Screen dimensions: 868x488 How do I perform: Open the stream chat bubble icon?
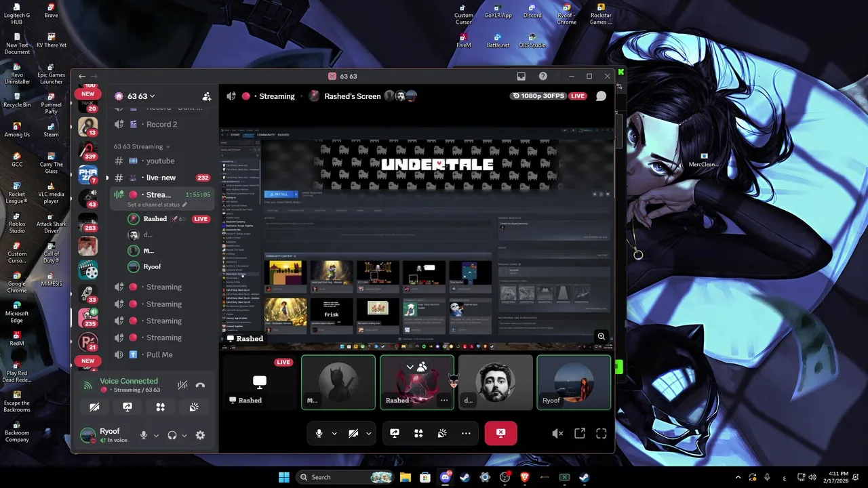[x=601, y=96]
